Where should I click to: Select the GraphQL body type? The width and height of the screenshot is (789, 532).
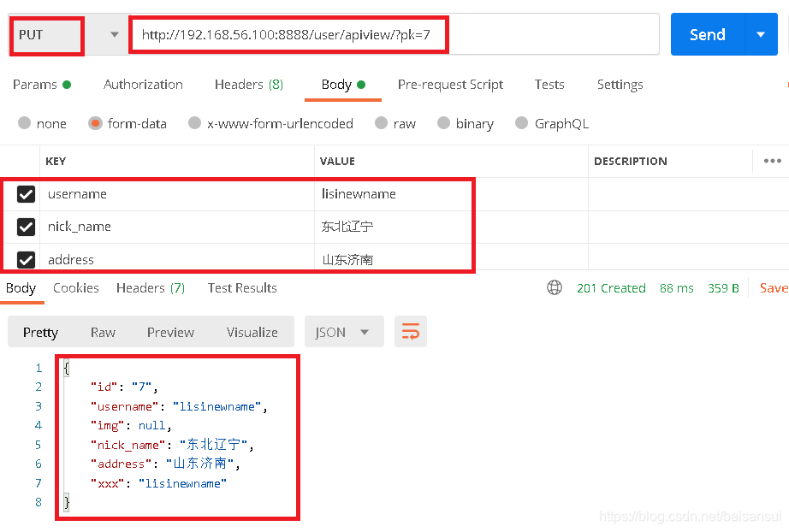point(552,123)
